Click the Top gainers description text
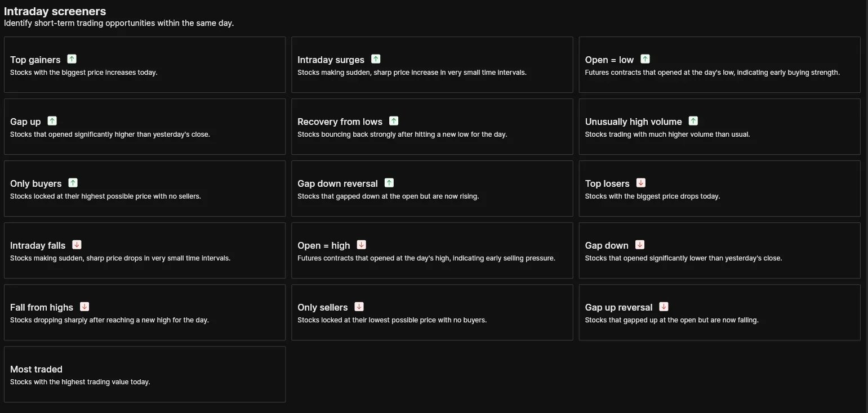Screen dimensions: 868x413 (x=84, y=73)
